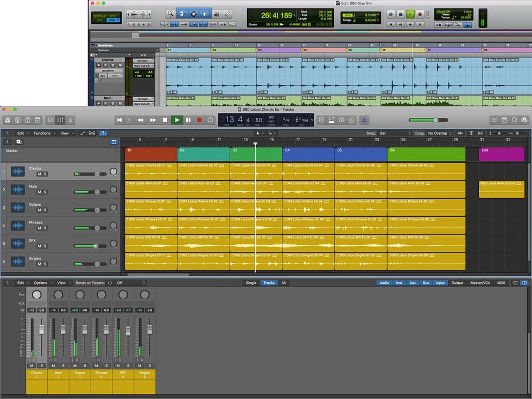Select the Grabber hand tool in Pro Tools
Screen dimensions: 532x399
(205, 14)
